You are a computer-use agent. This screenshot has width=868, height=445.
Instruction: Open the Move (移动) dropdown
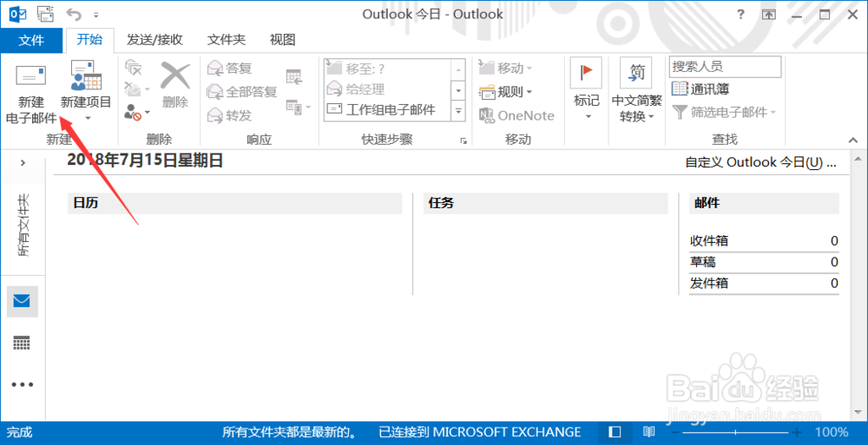tap(505, 68)
